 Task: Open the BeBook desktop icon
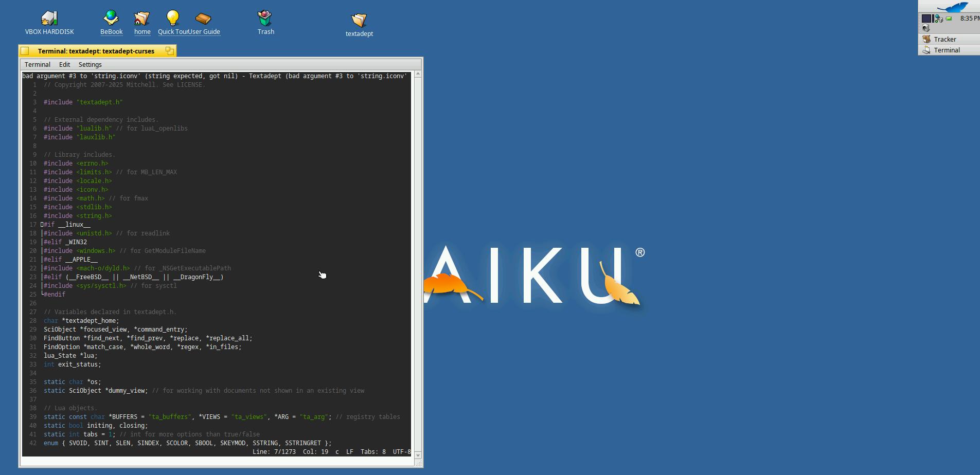tap(111, 19)
